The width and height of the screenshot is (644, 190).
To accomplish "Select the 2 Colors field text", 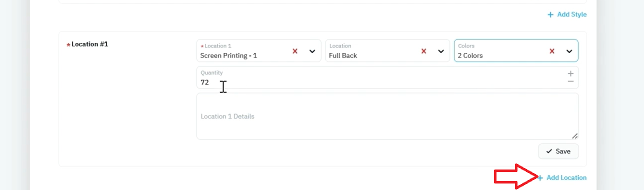I will click(x=470, y=55).
